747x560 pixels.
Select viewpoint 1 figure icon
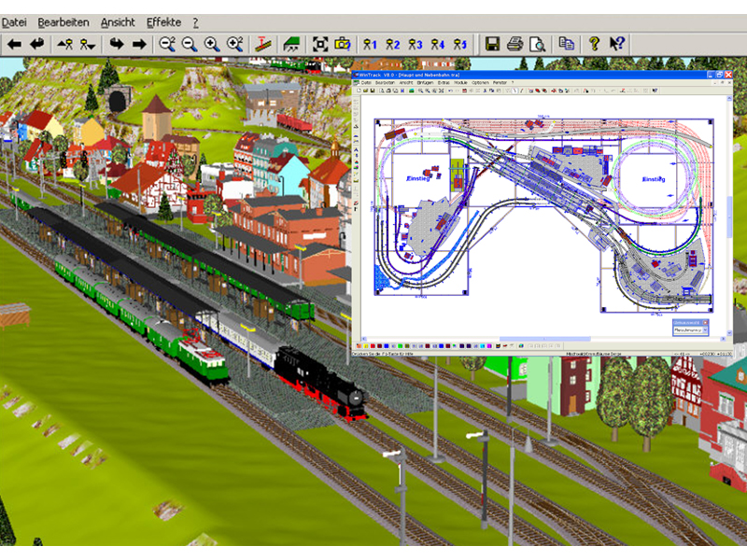click(370, 43)
